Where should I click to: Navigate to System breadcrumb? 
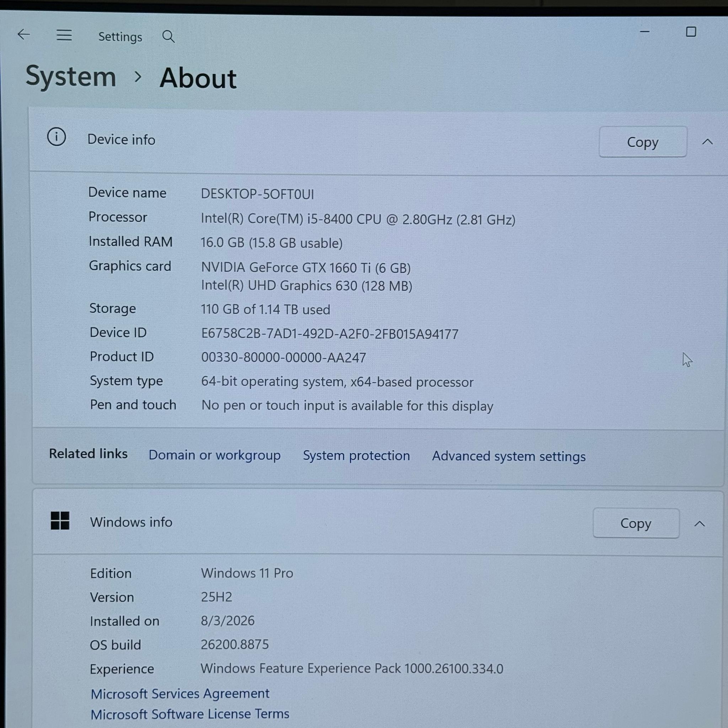coord(71,77)
